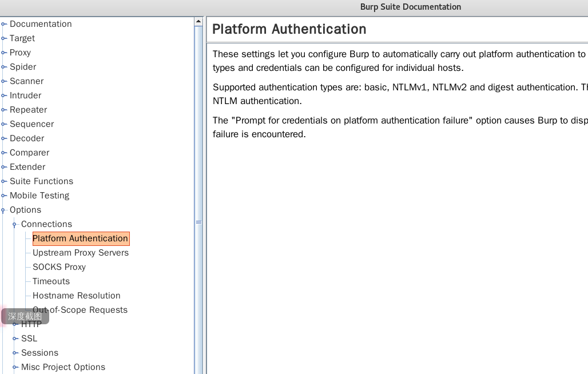This screenshot has width=588, height=374.
Task: Expand the Proxy tree node handle
Action: 4,53
